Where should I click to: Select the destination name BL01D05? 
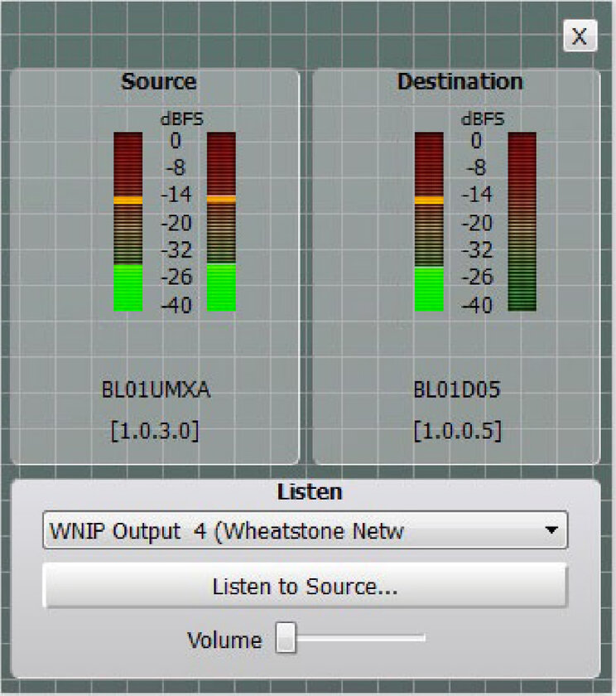(x=457, y=389)
